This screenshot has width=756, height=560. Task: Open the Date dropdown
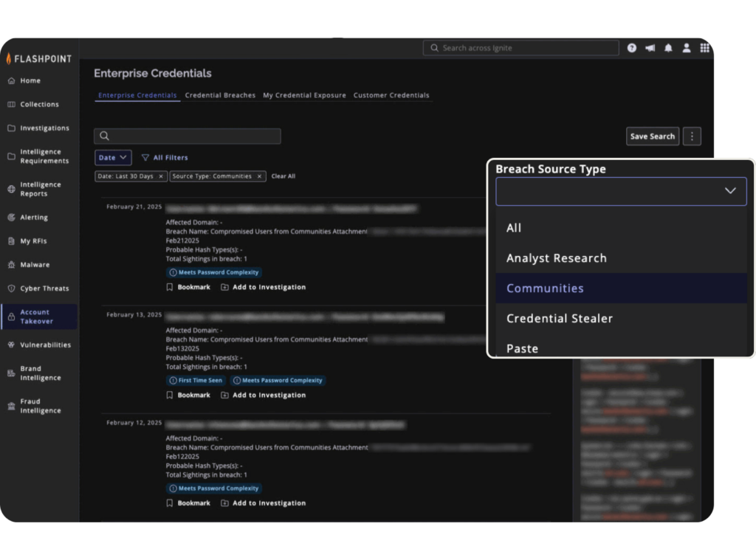(x=113, y=158)
